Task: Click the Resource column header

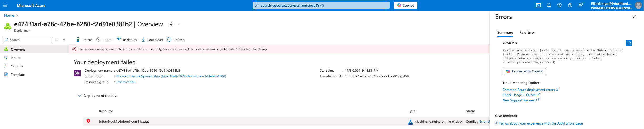Action: (106, 111)
